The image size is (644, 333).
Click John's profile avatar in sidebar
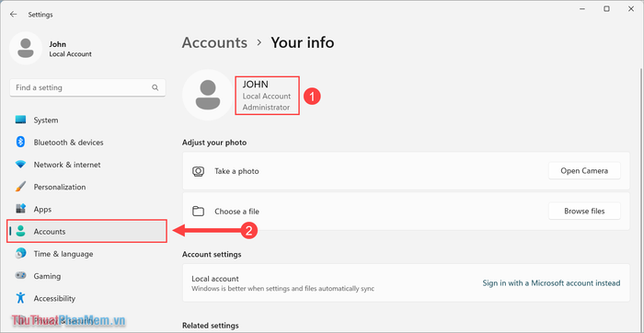tap(26, 49)
